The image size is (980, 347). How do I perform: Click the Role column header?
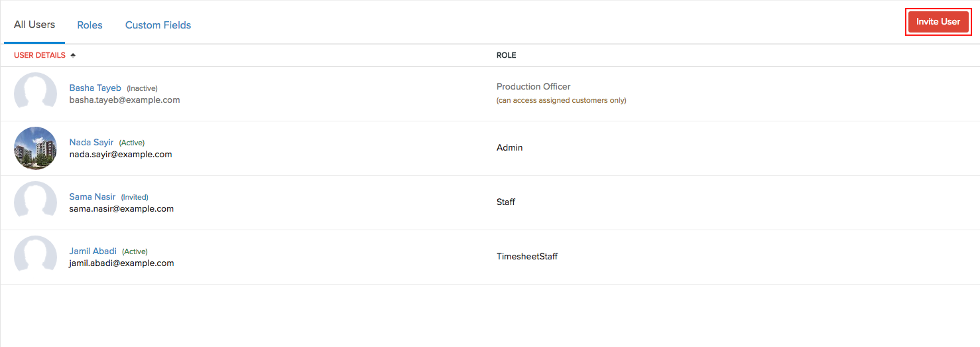click(x=506, y=55)
